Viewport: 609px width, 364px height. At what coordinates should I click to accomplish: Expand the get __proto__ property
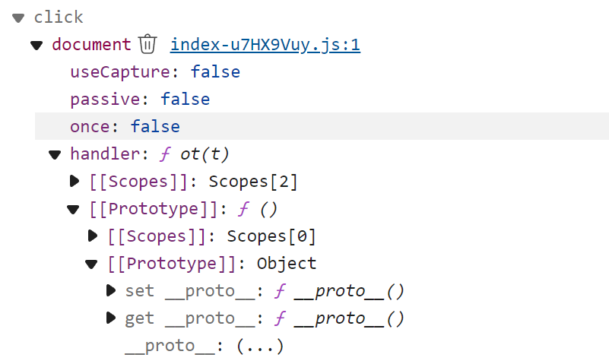coord(111,318)
